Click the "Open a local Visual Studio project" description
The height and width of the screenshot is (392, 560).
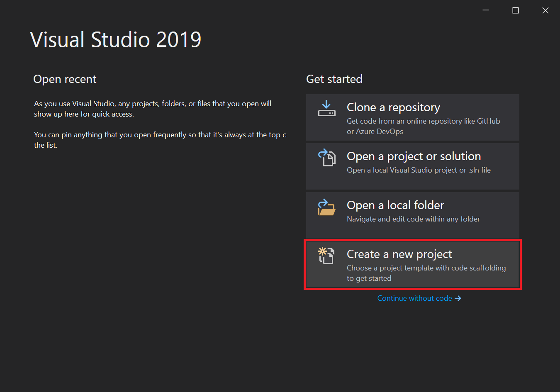click(419, 170)
